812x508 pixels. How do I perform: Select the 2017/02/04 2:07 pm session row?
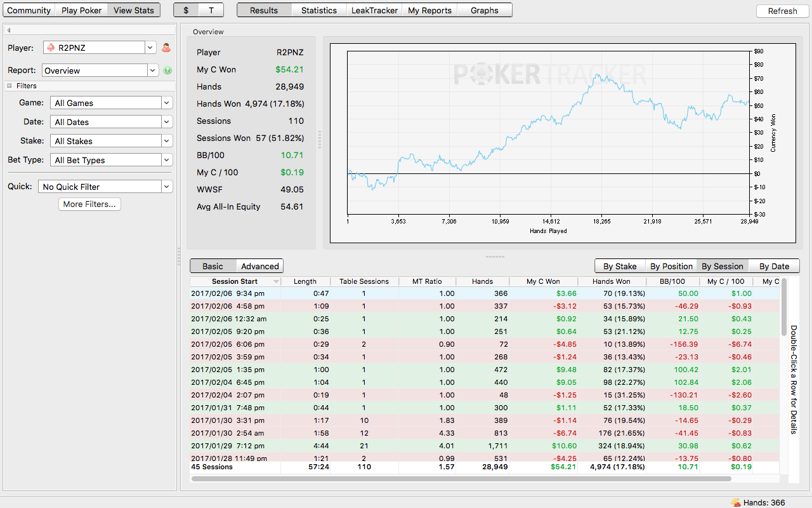point(485,395)
